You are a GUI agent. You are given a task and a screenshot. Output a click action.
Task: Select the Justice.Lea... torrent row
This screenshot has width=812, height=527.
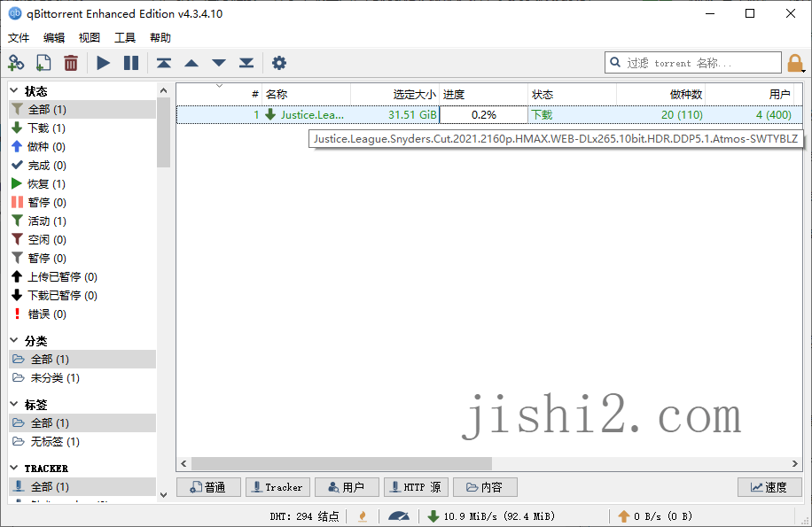[489, 115]
